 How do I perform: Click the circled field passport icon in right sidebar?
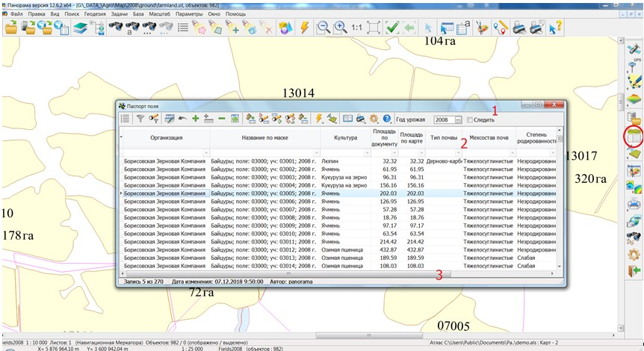click(633, 137)
